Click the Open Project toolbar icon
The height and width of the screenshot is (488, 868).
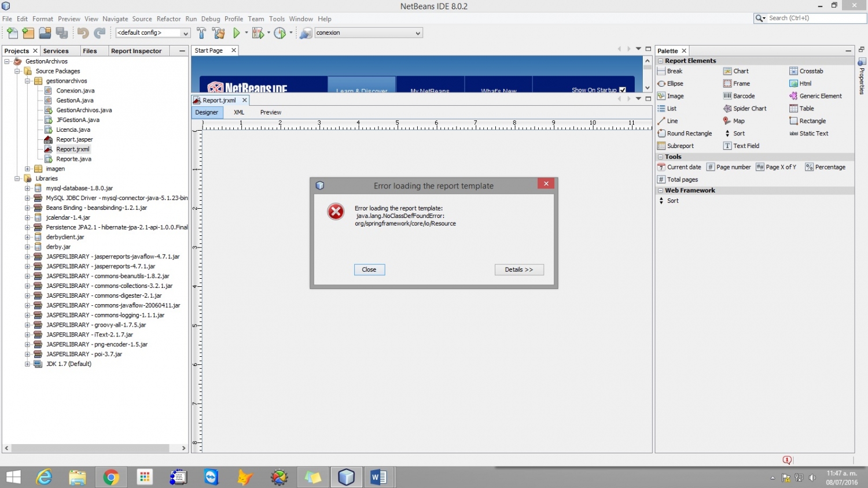45,33
